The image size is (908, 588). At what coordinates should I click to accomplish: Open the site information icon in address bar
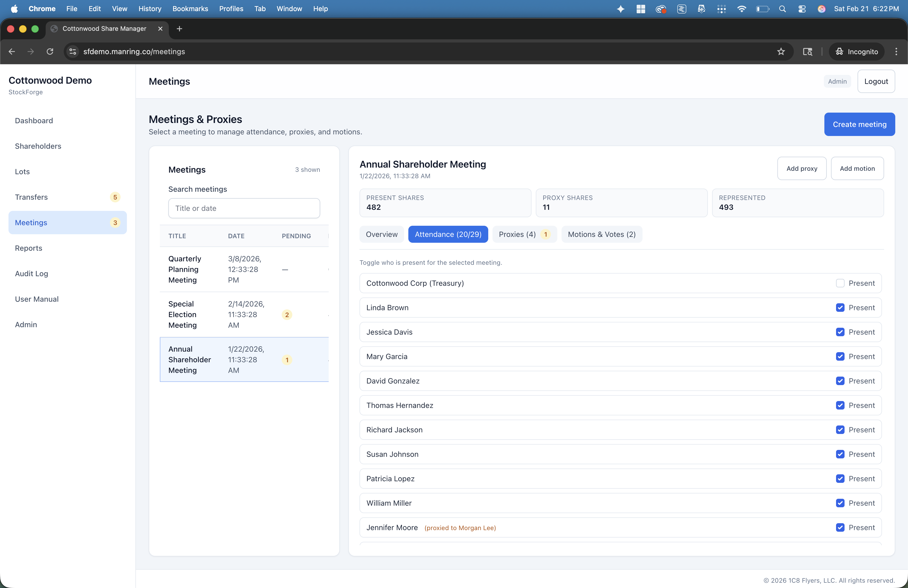click(72, 52)
